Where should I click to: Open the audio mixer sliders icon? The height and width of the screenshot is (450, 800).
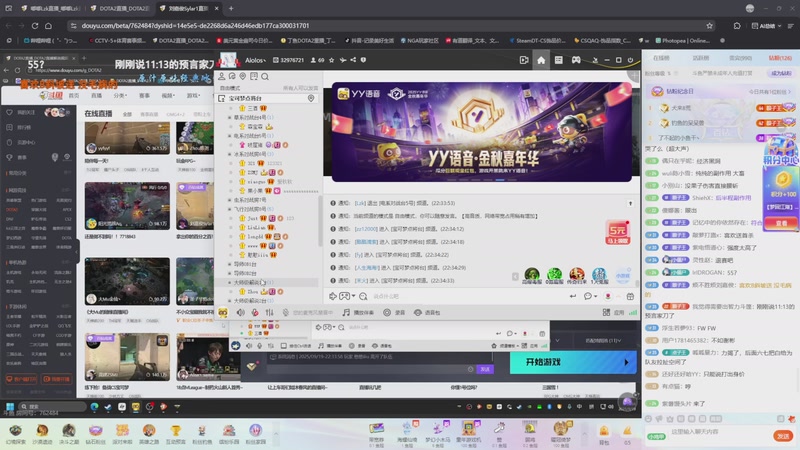click(269, 312)
